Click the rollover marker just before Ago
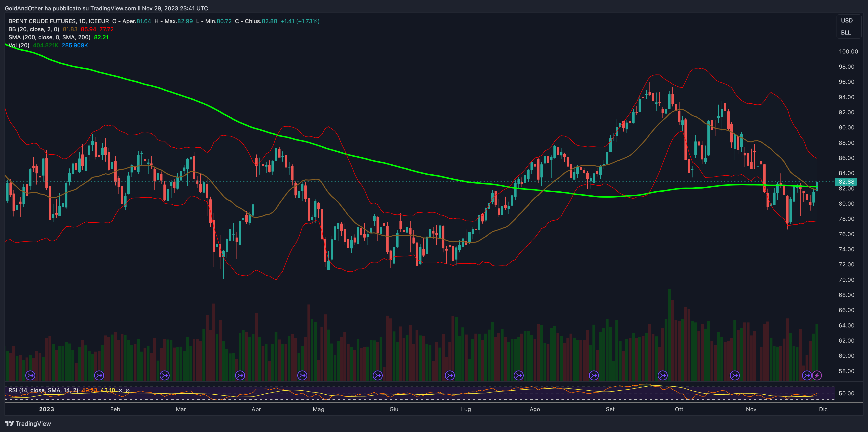The height and width of the screenshot is (432, 868). [x=519, y=375]
